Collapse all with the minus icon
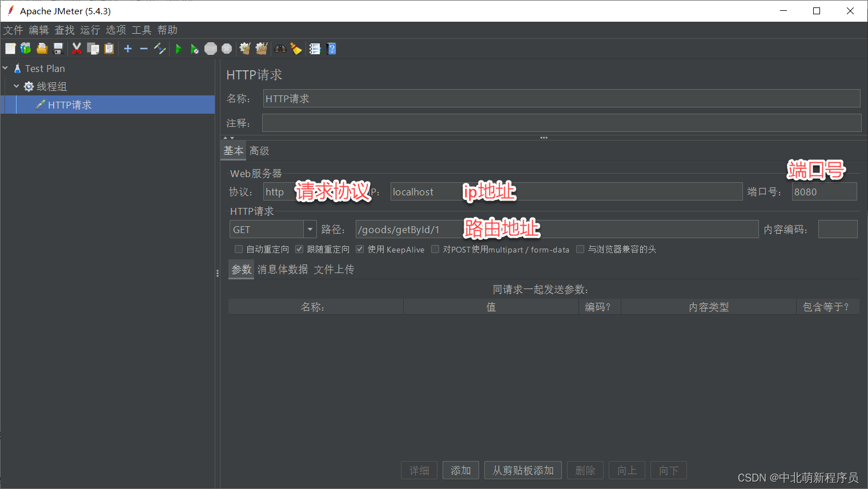The width and height of the screenshot is (868, 489). 144,49
